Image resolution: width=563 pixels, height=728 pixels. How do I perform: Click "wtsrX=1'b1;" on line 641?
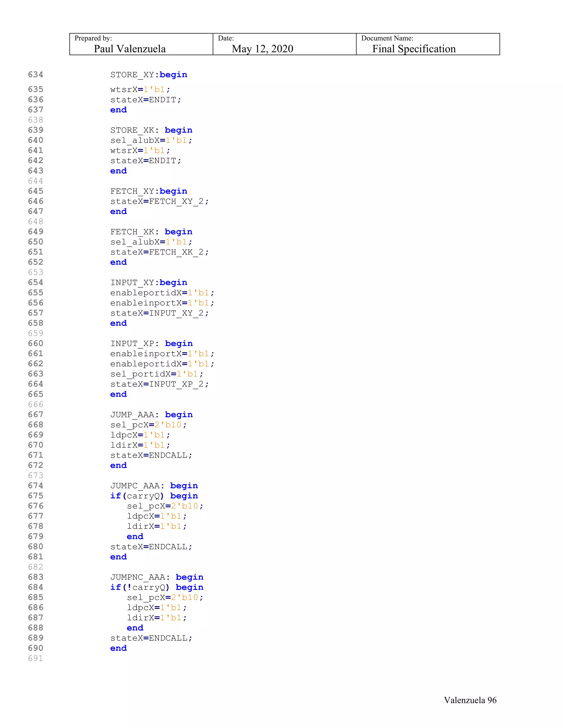click(140, 150)
